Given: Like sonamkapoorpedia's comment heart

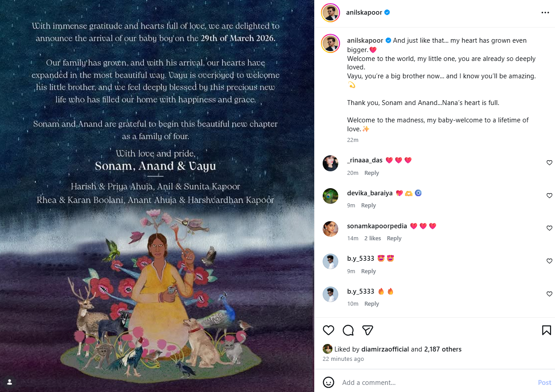Looking at the screenshot, I should (x=549, y=228).
